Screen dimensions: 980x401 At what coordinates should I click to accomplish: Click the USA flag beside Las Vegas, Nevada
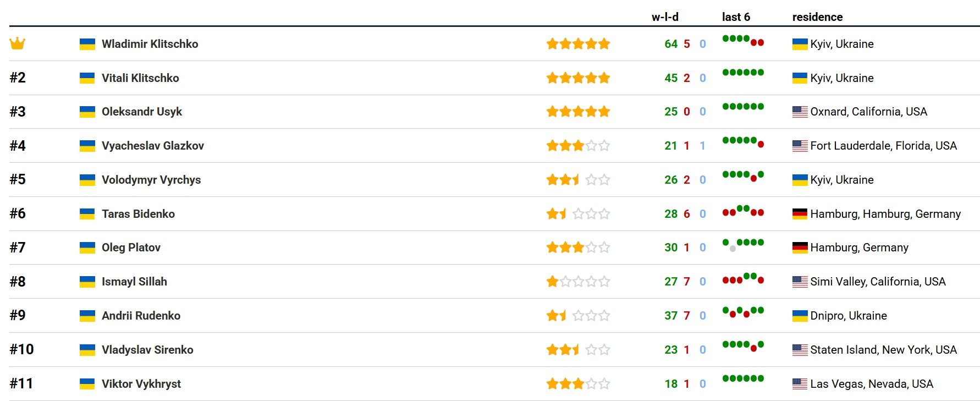click(x=800, y=384)
